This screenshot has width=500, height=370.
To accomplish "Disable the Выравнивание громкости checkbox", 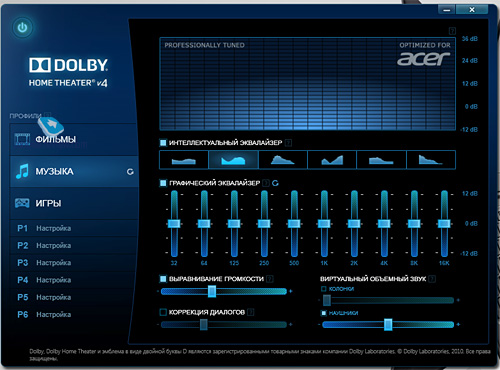I will point(163,279).
